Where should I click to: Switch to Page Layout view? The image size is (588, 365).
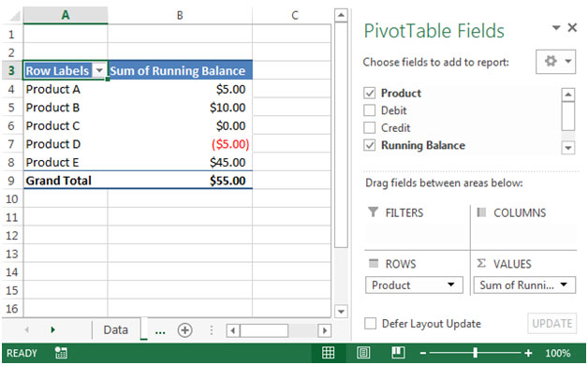pos(363,353)
